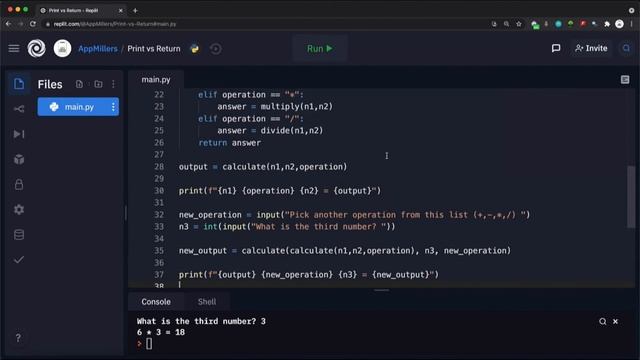This screenshot has width=640, height=360.
Task: Open the Version control sidebar icon
Action: [19, 109]
